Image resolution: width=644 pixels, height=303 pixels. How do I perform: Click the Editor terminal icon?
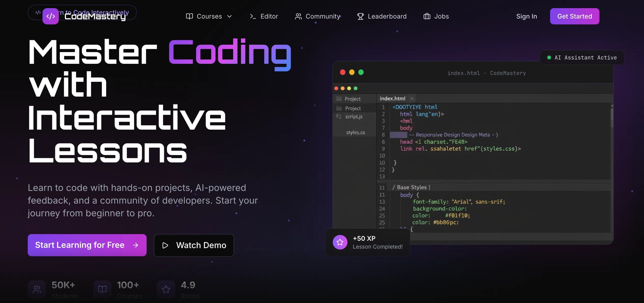(253, 16)
